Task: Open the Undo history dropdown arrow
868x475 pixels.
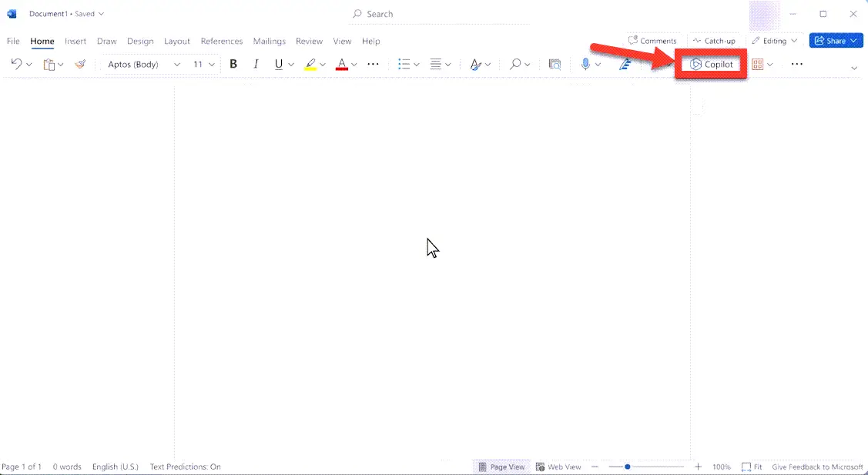Action: click(x=29, y=65)
